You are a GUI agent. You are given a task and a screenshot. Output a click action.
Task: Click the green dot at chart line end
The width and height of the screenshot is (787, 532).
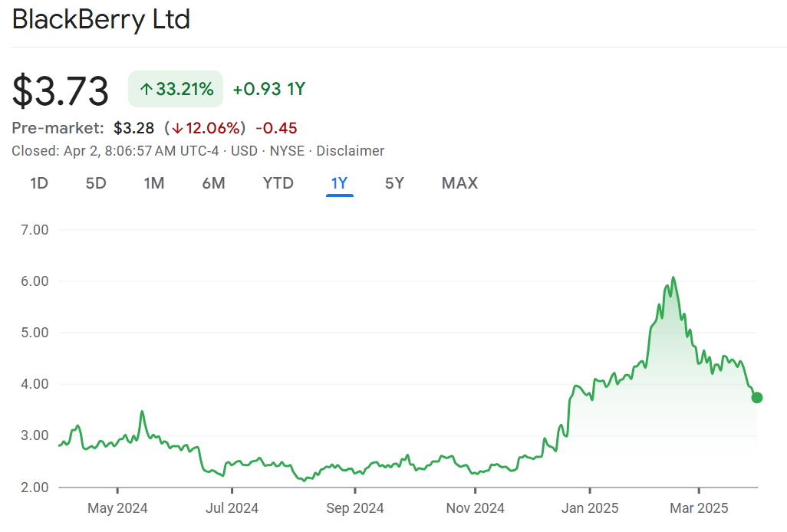[757, 397]
